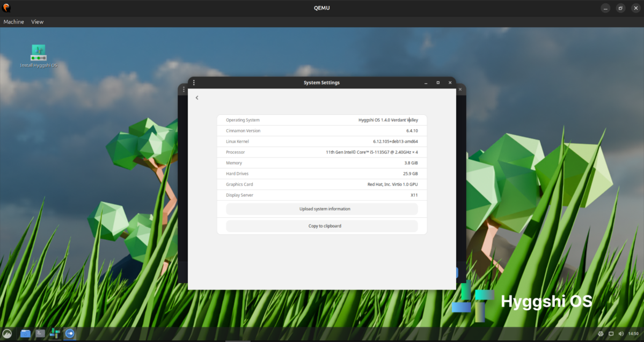Viewport: 644px width, 342px height.
Task: Click the 'Operating System' label
Action: pyautogui.click(x=243, y=120)
